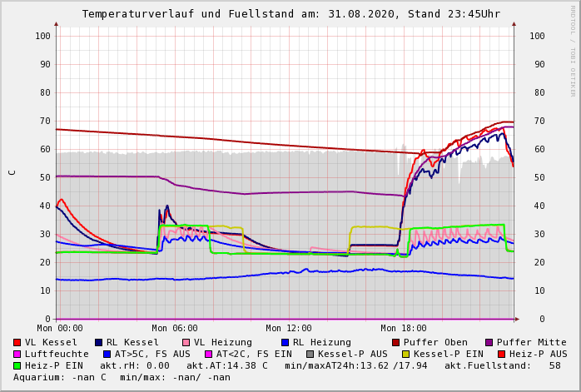Pick the blue RL Heizung legend swatch
This screenshot has height=392, width=581.
285,342
